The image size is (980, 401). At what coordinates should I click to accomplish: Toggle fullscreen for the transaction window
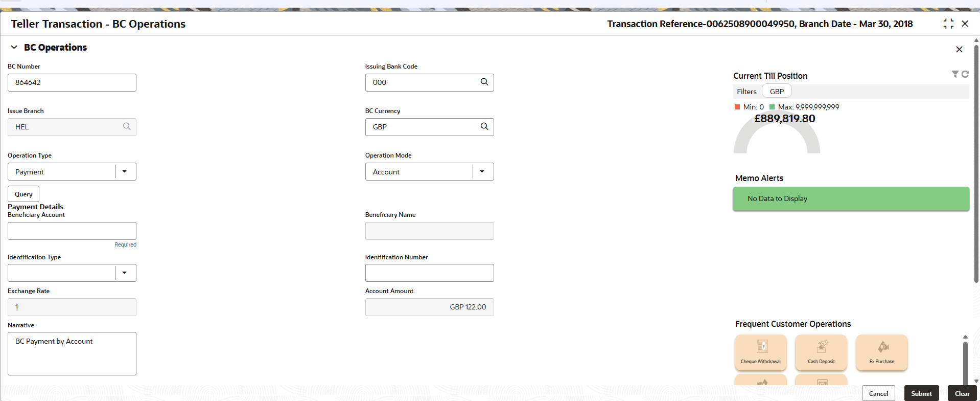(x=948, y=24)
